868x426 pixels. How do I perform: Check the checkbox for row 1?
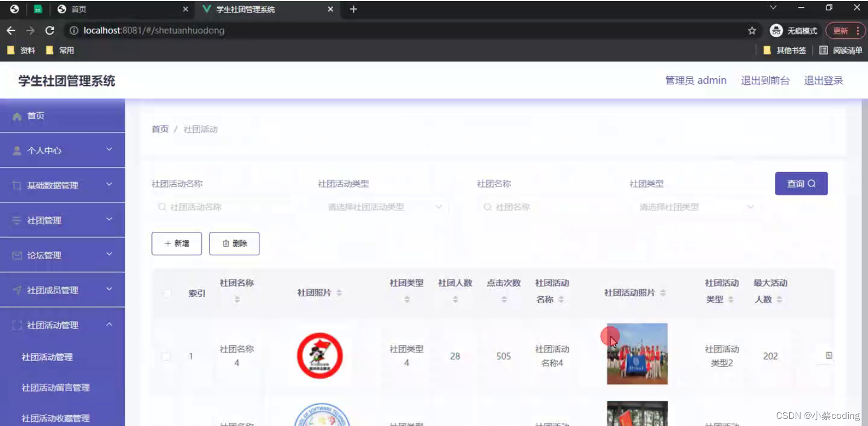tap(166, 356)
